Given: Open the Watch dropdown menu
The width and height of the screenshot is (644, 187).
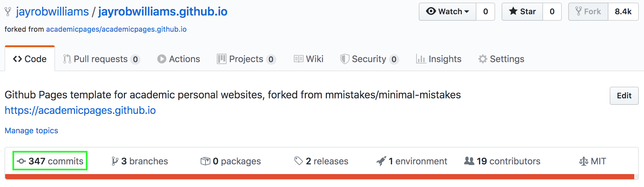Looking at the screenshot, I should pos(466,11).
